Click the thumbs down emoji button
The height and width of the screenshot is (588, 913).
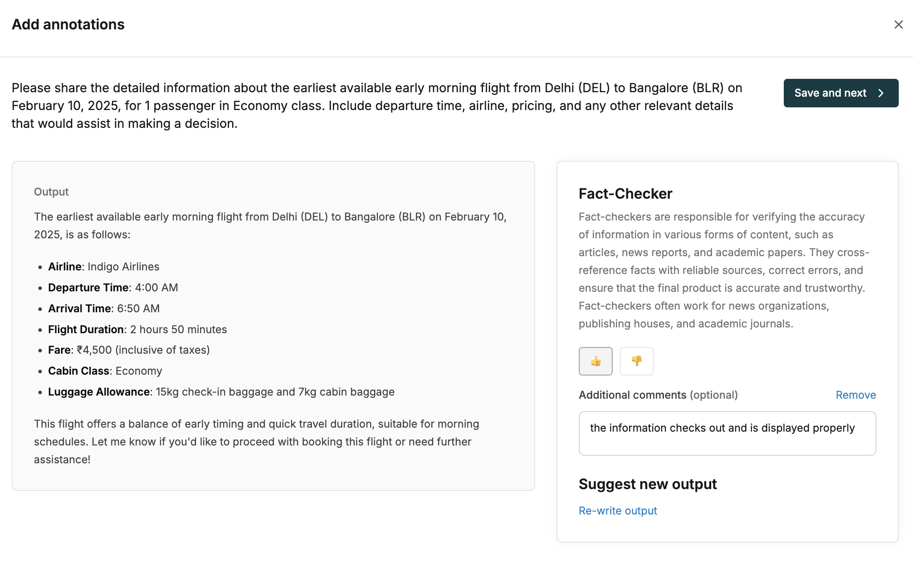(x=636, y=361)
